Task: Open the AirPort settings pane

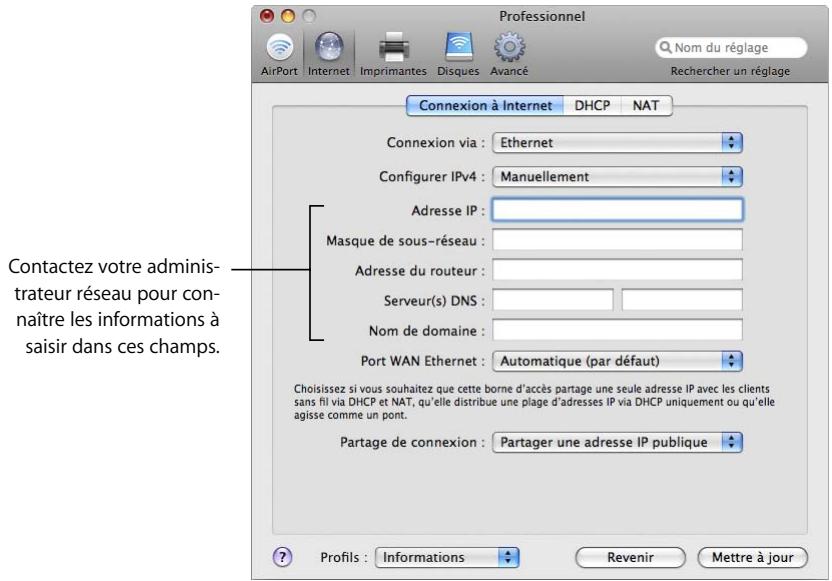Action: [x=279, y=54]
